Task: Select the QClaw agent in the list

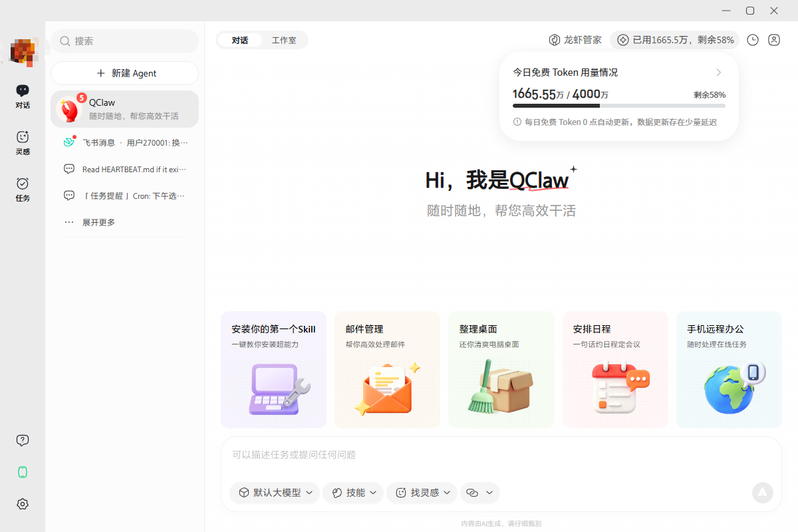Action: coord(124,108)
